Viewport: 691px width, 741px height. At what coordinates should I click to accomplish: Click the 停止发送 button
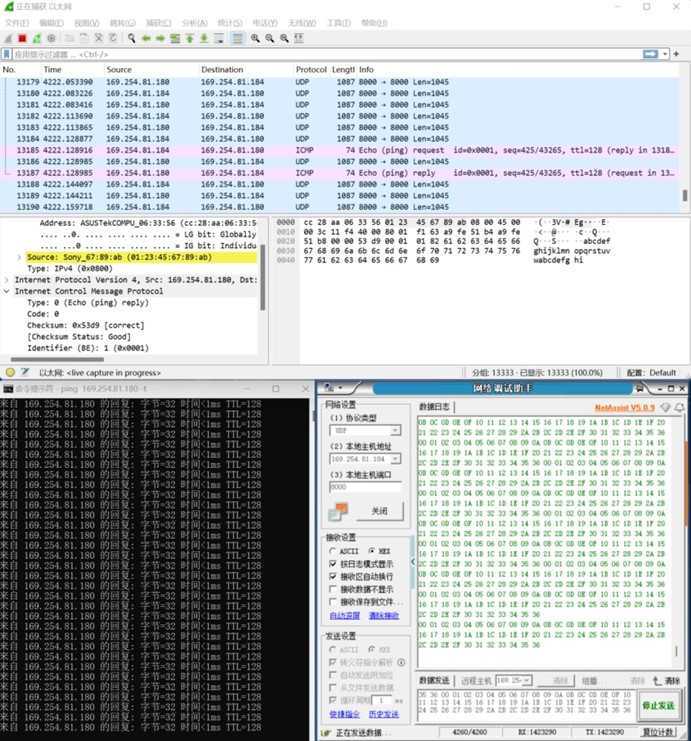click(x=658, y=706)
